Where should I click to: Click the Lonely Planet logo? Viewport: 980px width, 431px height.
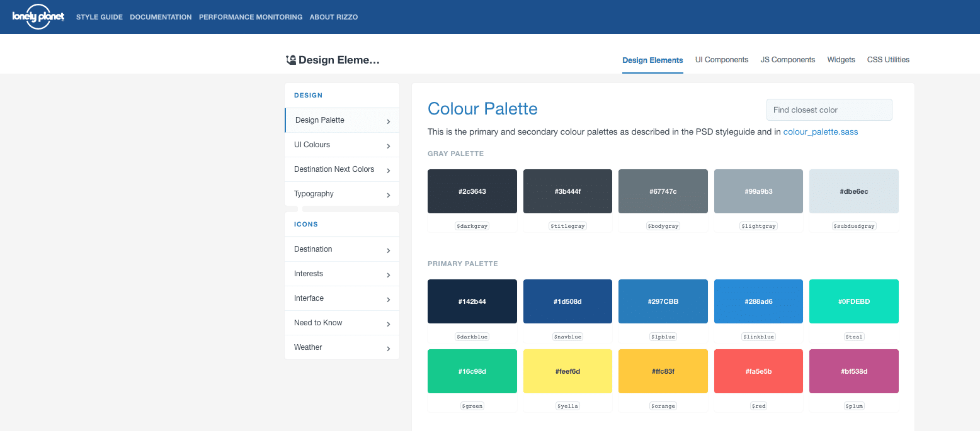pyautogui.click(x=38, y=17)
